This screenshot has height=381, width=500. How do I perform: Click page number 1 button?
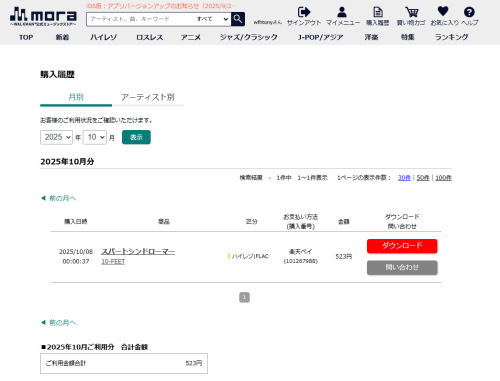[x=244, y=297]
